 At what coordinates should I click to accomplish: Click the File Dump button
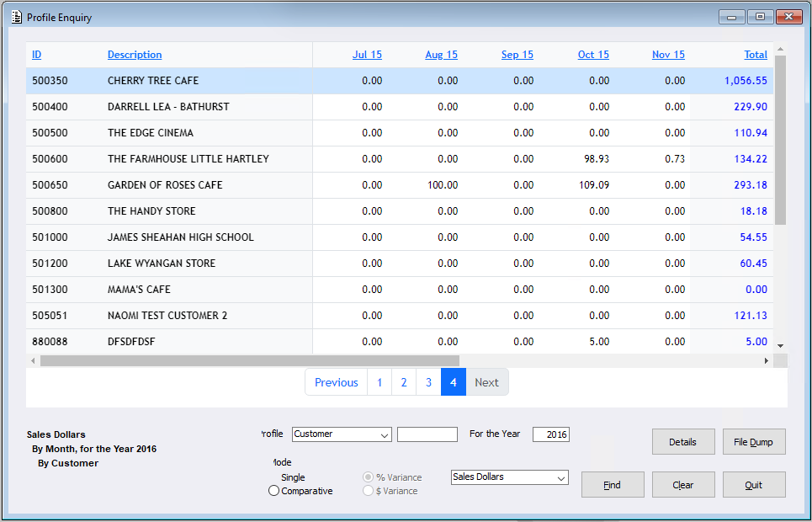[x=754, y=442]
